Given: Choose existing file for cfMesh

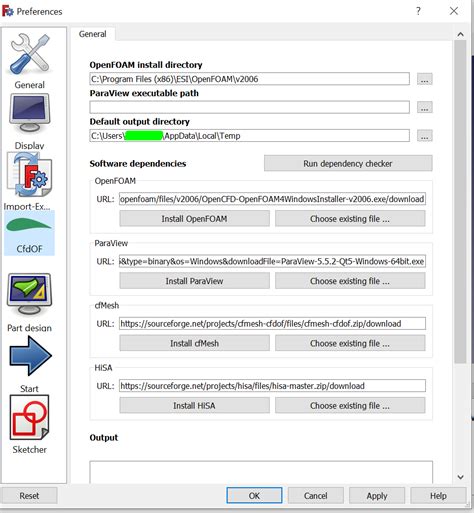Looking at the screenshot, I should tap(350, 343).
